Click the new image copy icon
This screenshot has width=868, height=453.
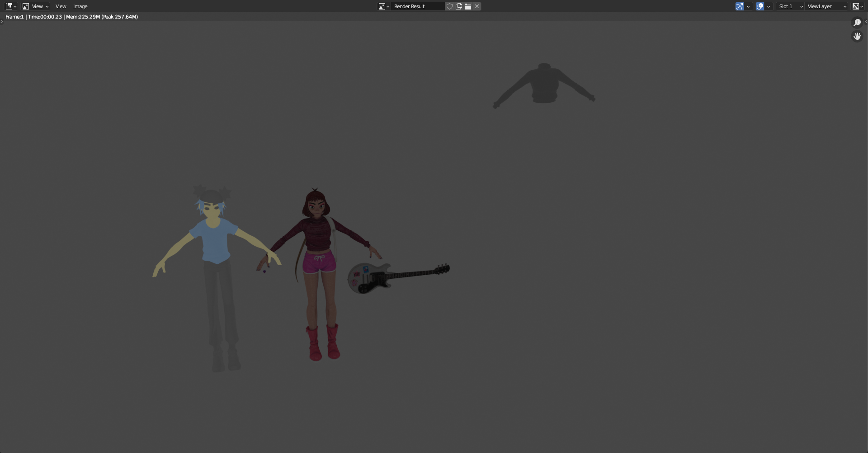click(459, 6)
